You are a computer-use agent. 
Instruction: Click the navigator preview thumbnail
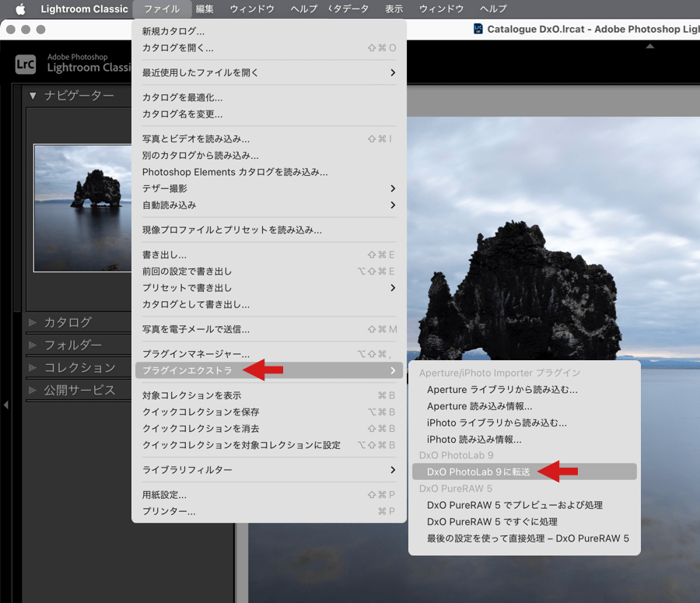82,208
